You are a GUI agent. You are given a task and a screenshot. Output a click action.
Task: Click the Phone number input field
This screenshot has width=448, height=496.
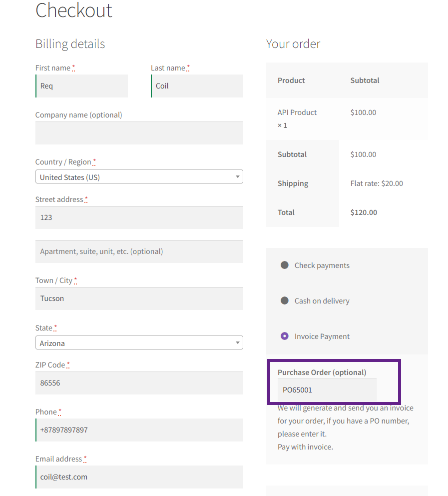click(139, 429)
